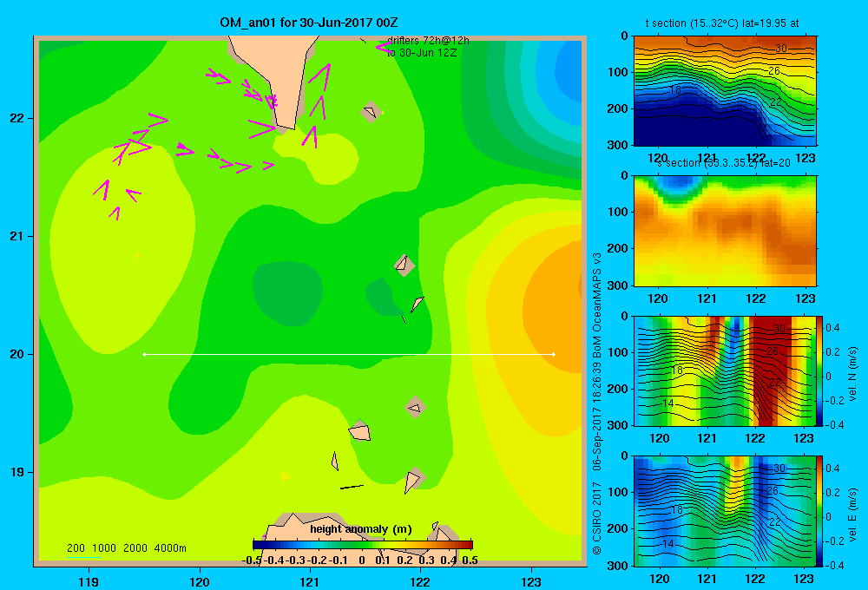This screenshot has height=590, width=868.
Task: Select the 'drifters 72h@12h' annotation text
Action: click(x=428, y=41)
